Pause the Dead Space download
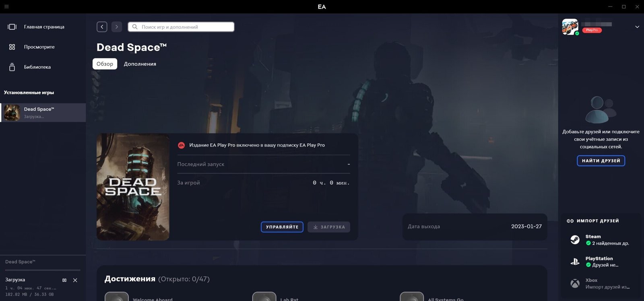The width and height of the screenshot is (644, 301). 64,280
